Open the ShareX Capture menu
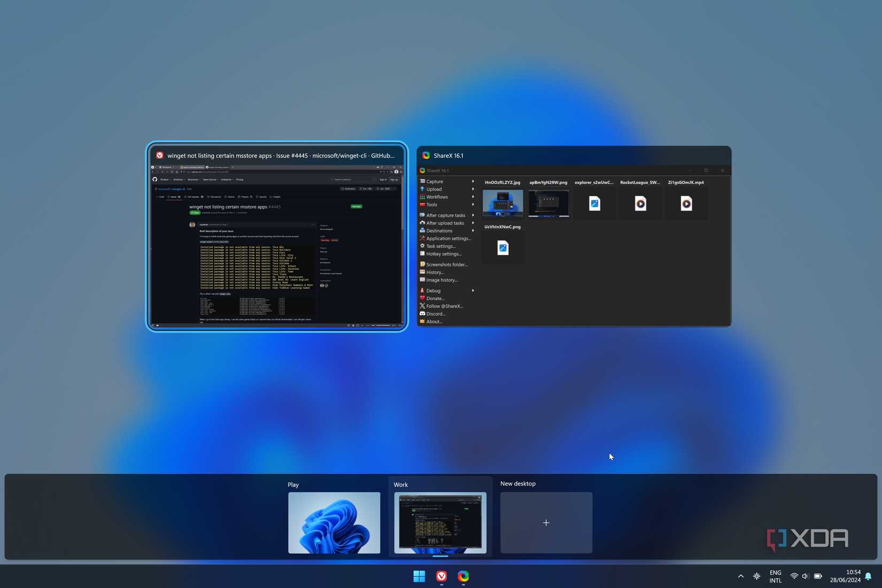Screen dimensions: 882x588 tap(435, 182)
